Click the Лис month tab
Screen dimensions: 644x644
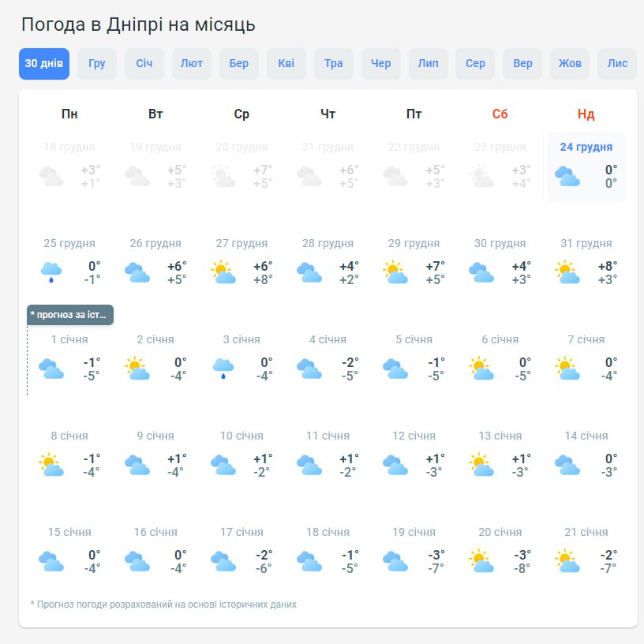pyautogui.click(x=617, y=64)
